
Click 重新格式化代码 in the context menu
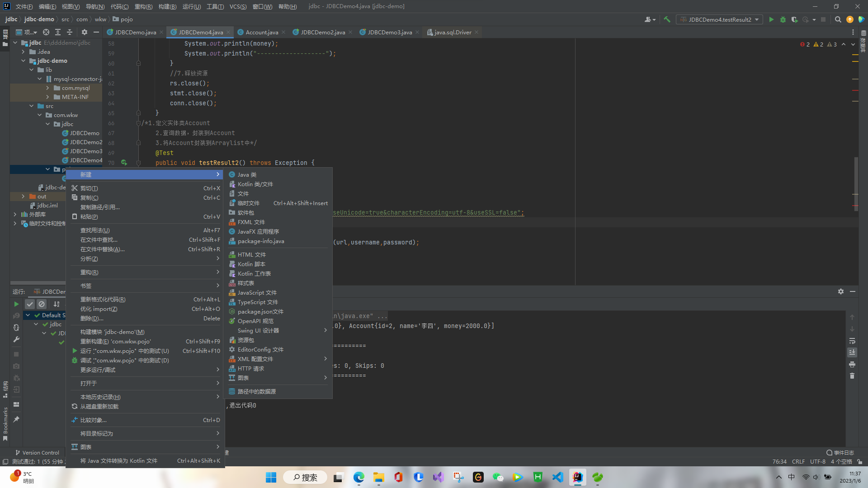point(103,299)
